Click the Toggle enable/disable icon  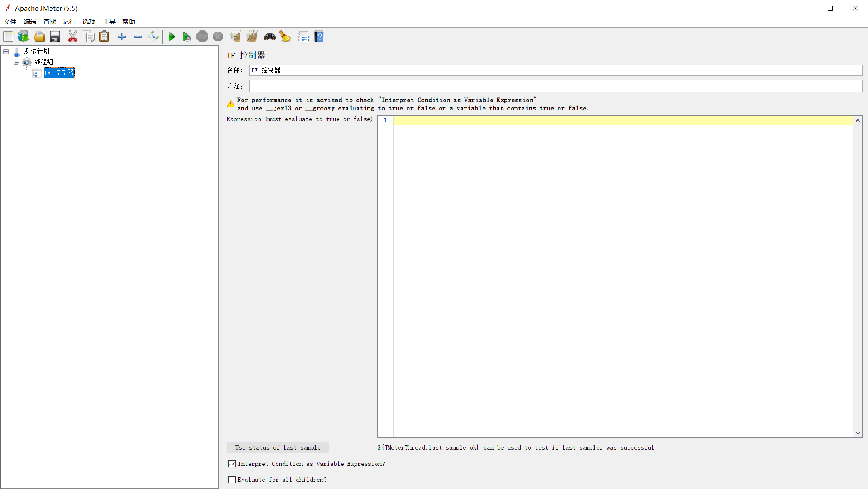[153, 37]
